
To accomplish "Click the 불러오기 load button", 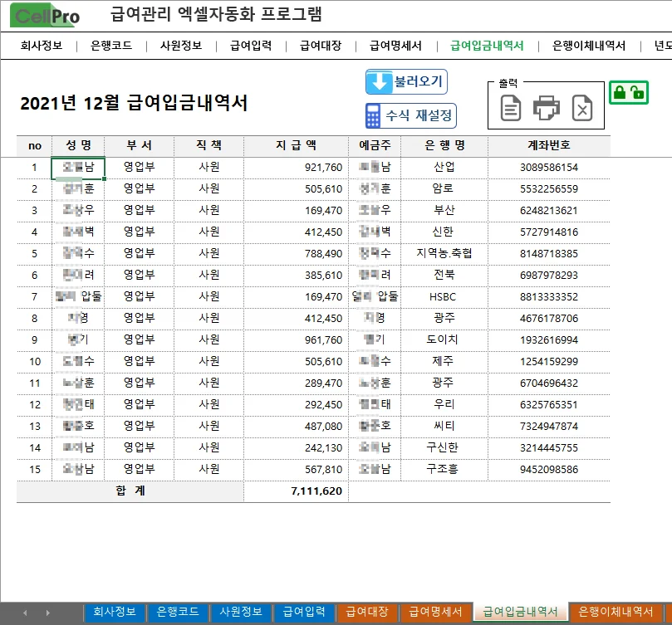I will pos(406,81).
